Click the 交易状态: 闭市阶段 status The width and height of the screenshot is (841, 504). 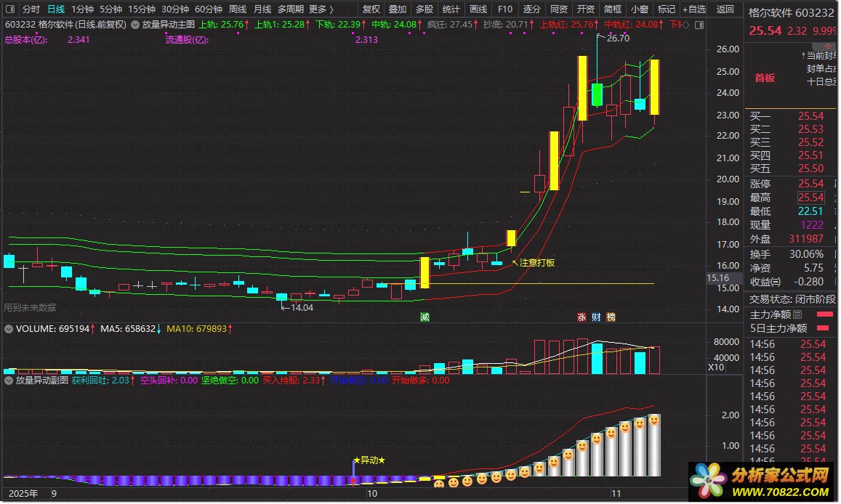click(x=792, y=299)
